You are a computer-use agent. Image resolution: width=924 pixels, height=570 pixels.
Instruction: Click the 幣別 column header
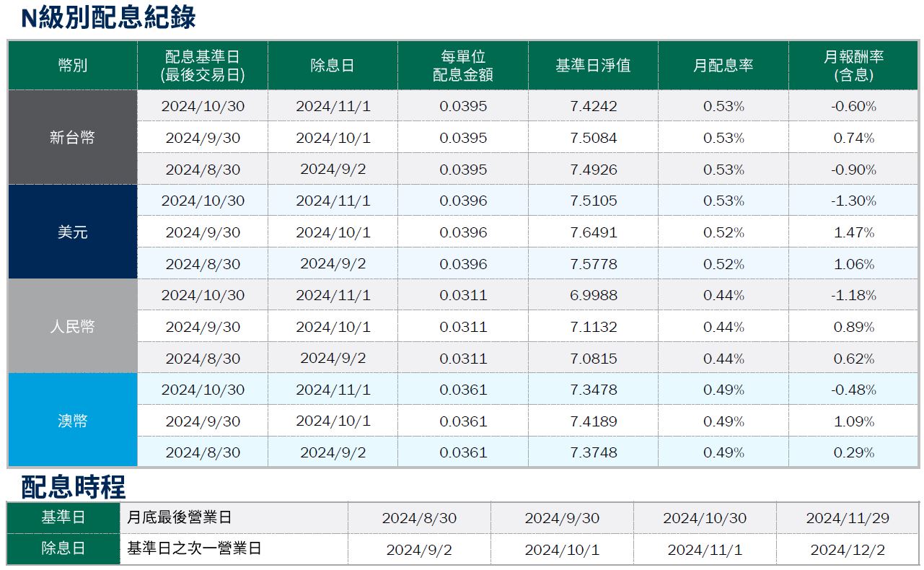click(72, 66)
